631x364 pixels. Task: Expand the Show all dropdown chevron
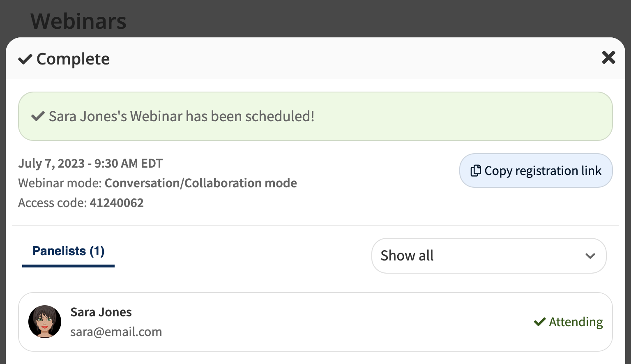(590, 256)
